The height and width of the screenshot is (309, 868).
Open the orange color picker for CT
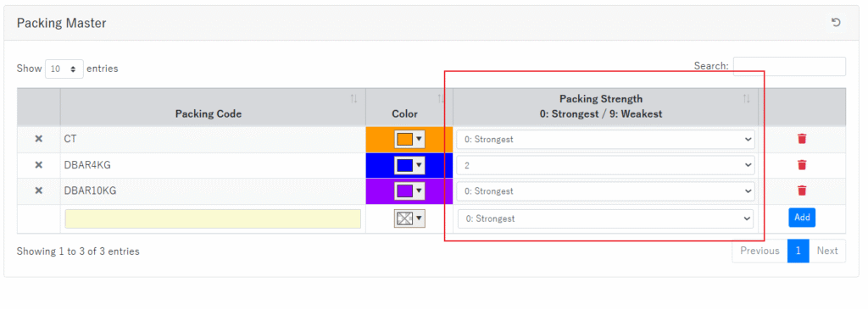click(x=409, y=140)
